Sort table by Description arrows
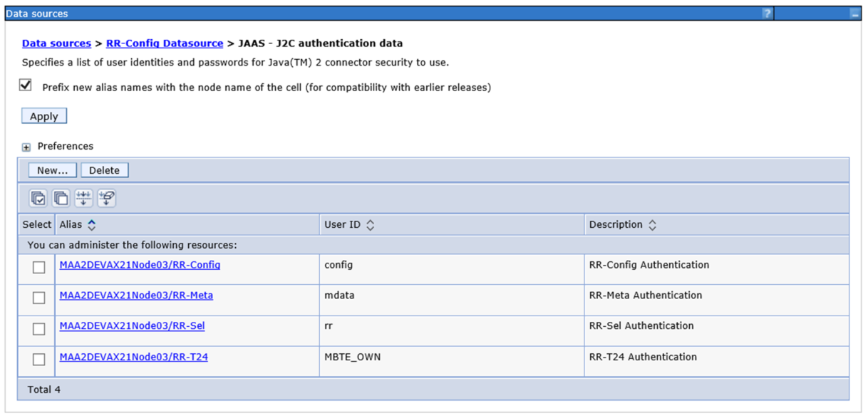Image resolution: width=868 pixels, height=418 pixels. click(x=652, y=225)
